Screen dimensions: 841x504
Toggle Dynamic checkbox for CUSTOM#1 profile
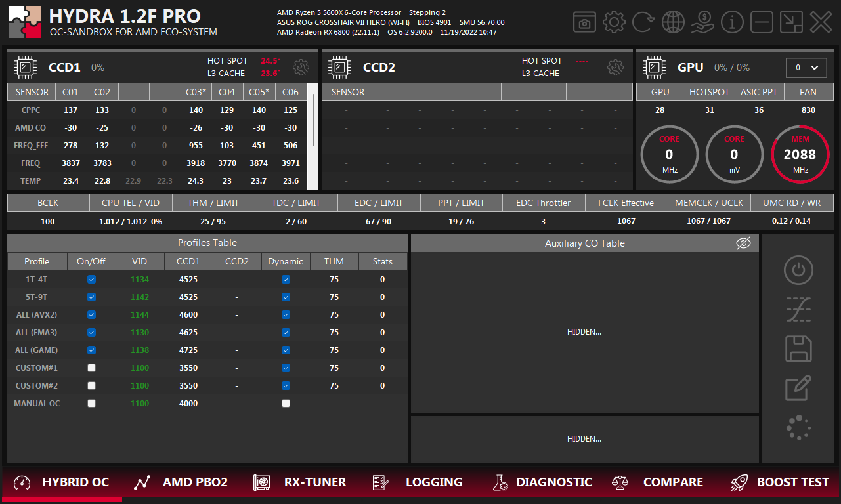286,368
